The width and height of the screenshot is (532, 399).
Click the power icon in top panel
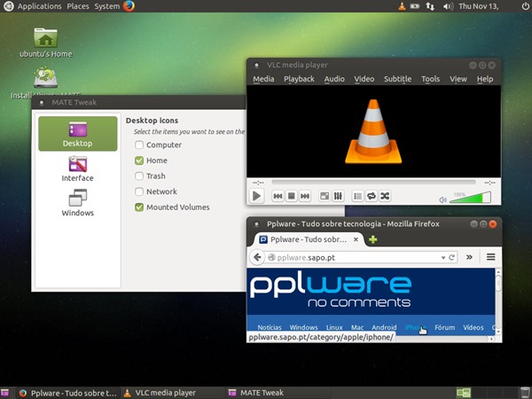pos(525,6)
